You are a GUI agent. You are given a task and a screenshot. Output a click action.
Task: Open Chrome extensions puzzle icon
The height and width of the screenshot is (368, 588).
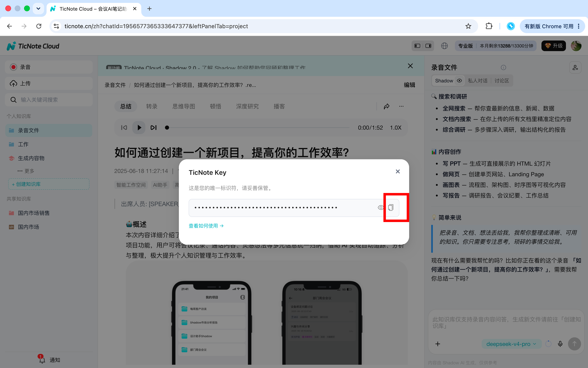tap(489, 26)
